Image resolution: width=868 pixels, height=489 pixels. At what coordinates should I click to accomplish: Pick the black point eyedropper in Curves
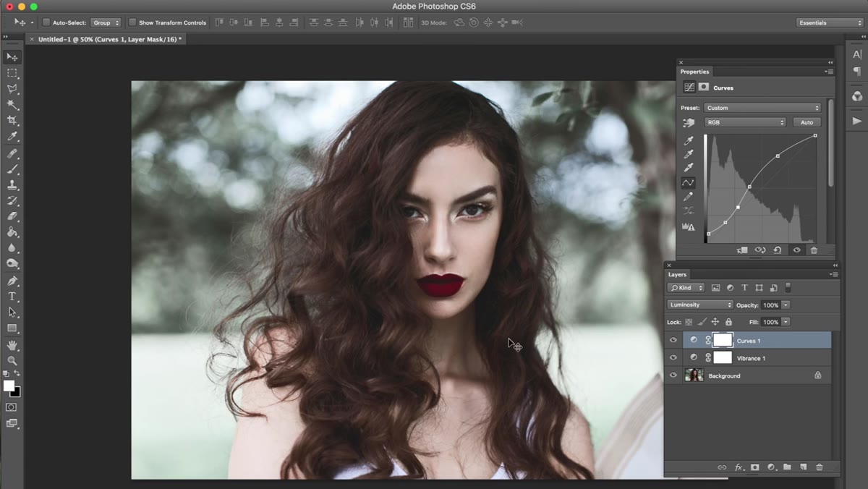(689, 140)
